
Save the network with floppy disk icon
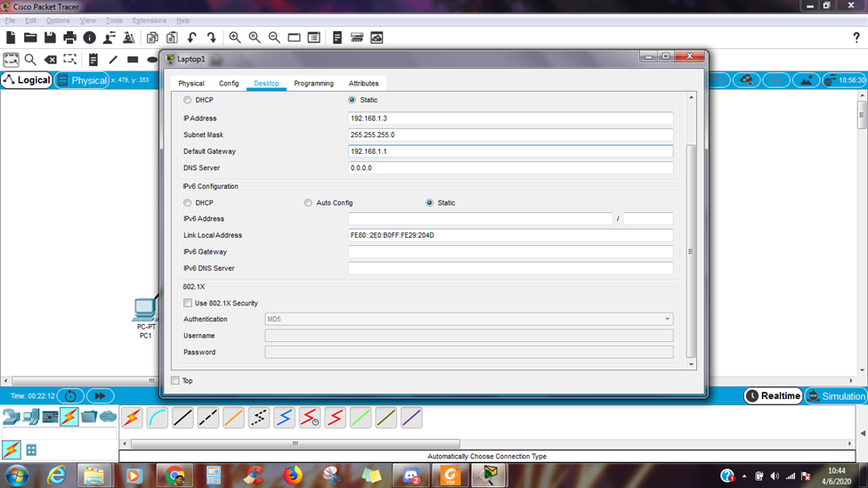[50, 37]
